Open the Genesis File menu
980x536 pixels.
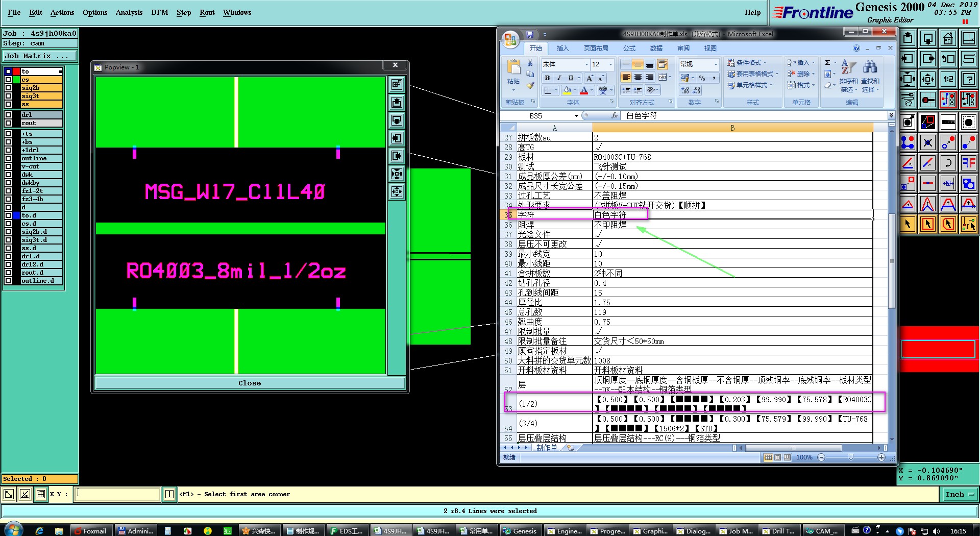coord(14,12)
